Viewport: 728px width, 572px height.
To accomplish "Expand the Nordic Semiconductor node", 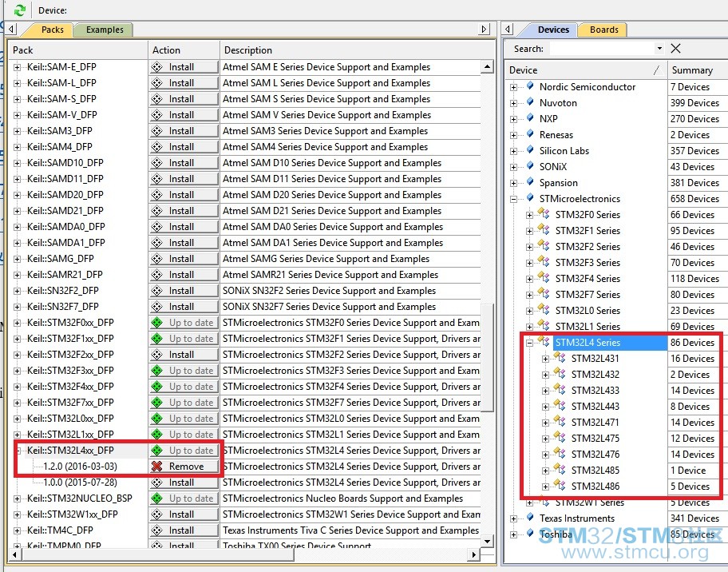I will point(513,87).
